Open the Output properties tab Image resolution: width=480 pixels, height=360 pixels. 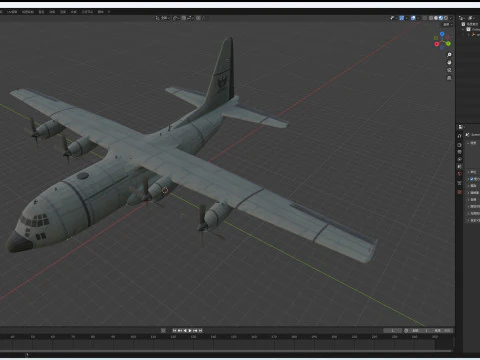point(459,152)
